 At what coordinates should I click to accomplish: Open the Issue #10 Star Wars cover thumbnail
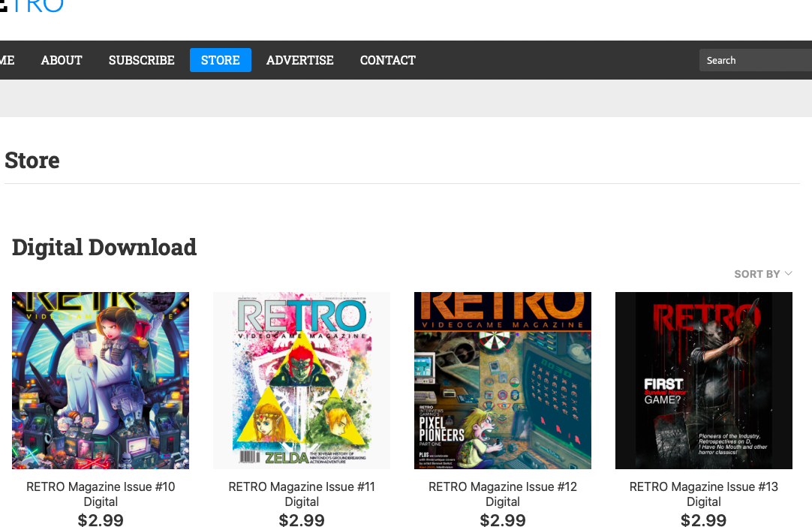click(101, 381)
